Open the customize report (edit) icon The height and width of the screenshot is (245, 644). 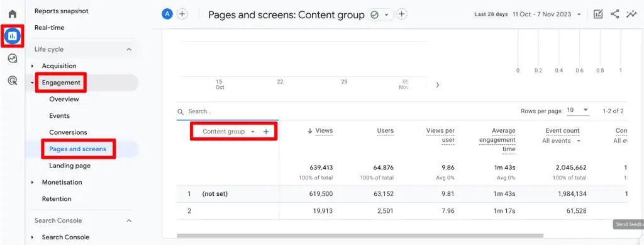tap(598, 14)
